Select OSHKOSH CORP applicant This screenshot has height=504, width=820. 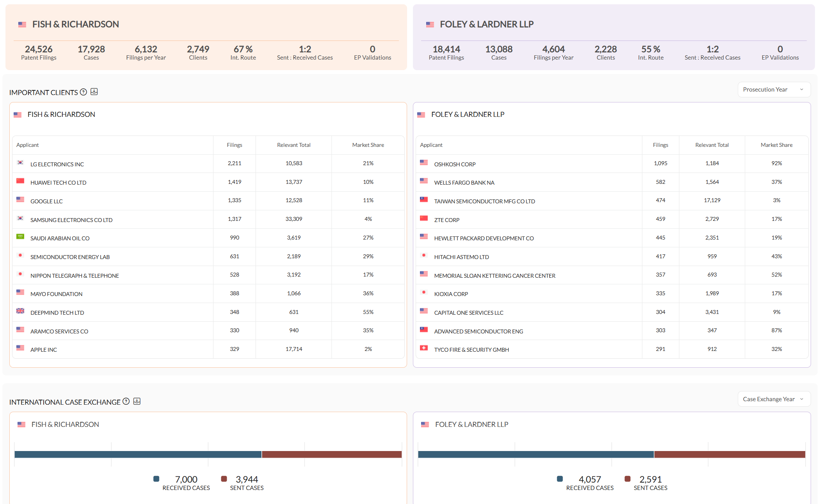point(455,164)
